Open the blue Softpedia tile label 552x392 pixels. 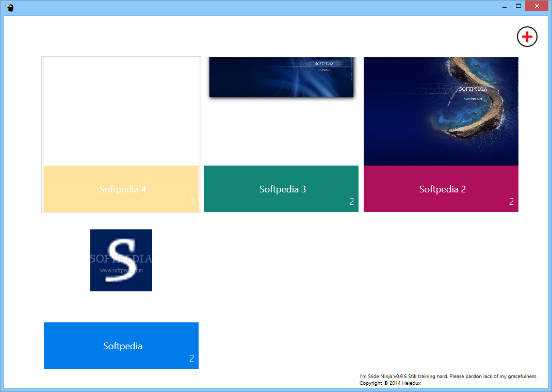(x=121, y=346)
